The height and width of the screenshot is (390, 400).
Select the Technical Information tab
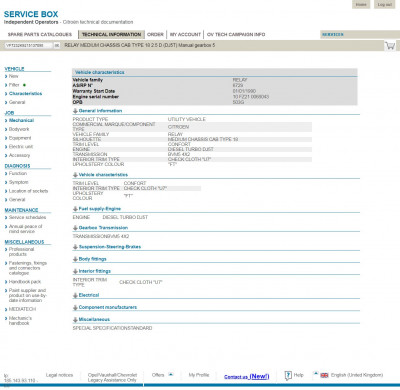pos(111,34)
